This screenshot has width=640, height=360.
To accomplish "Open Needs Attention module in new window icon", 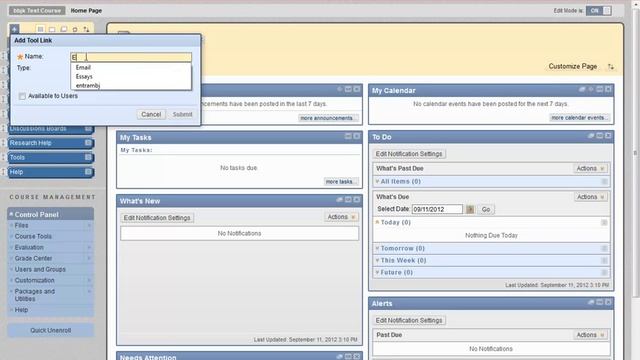I will [x=340, y=356].
